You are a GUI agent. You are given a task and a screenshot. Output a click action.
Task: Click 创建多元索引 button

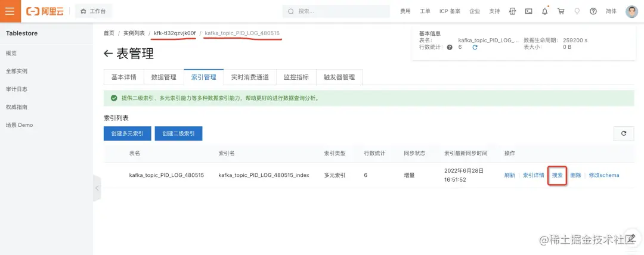[x=128, y=133]
